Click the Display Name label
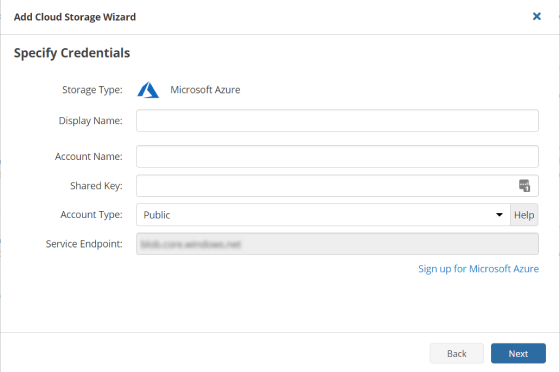Image resolution: width=560 pixels, height=372 pixels. [x=90, y=121]
